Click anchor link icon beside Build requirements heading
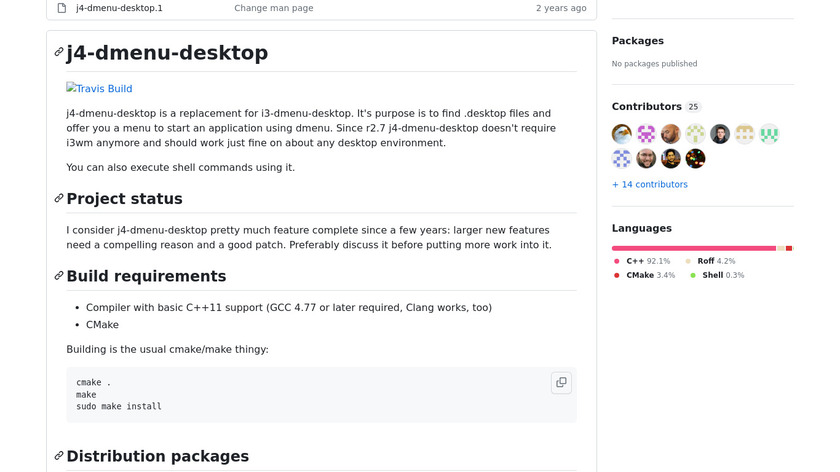The width and height of the screenshot is (840, 472). pyautogui.click(x=59, y=276)
